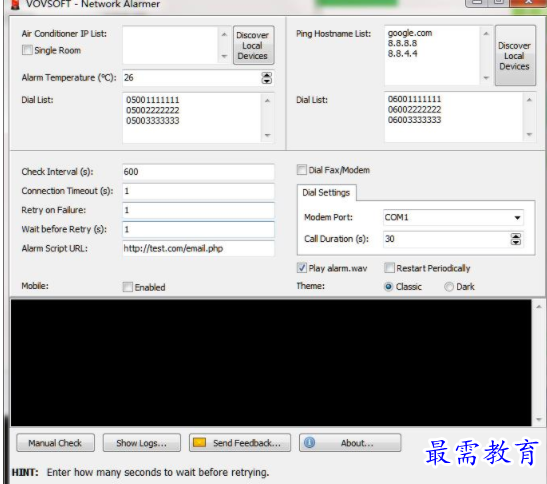Click the Check Interval field showing 600
The width and height of the screenshot is (547, 484).
(x=198, y=172)
